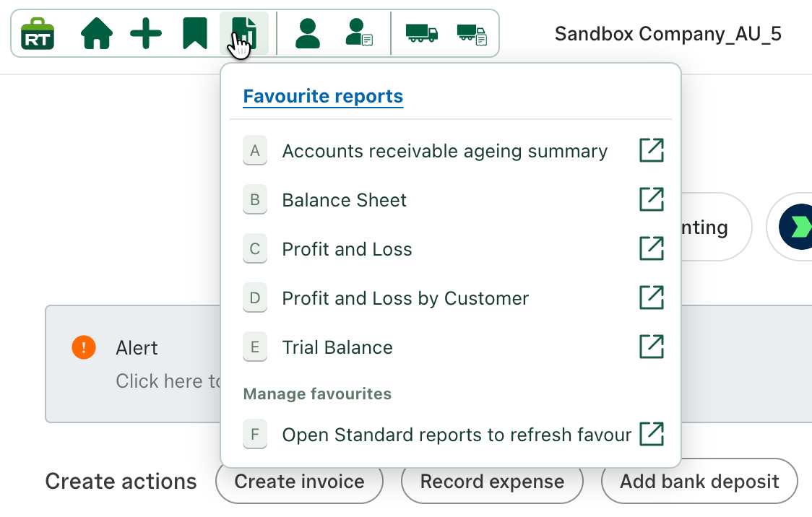Screen dimensions: 812x517
Task: Click shortcut key badge D
Action: click(255, 298)
